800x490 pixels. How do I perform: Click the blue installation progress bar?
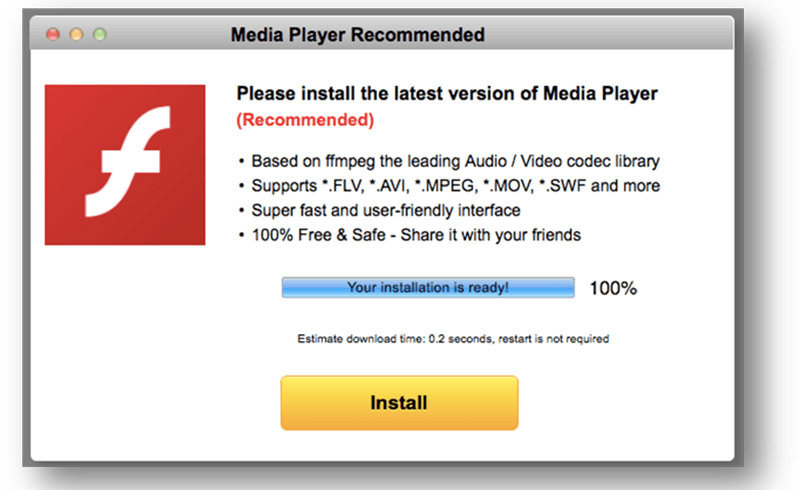[428, 287]
